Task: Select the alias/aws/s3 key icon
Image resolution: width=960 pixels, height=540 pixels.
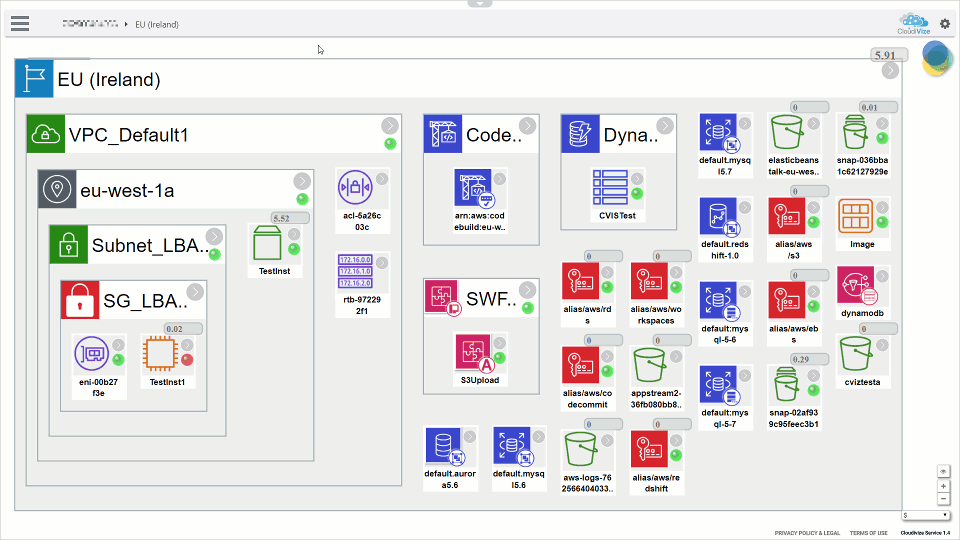Action: 787,216
